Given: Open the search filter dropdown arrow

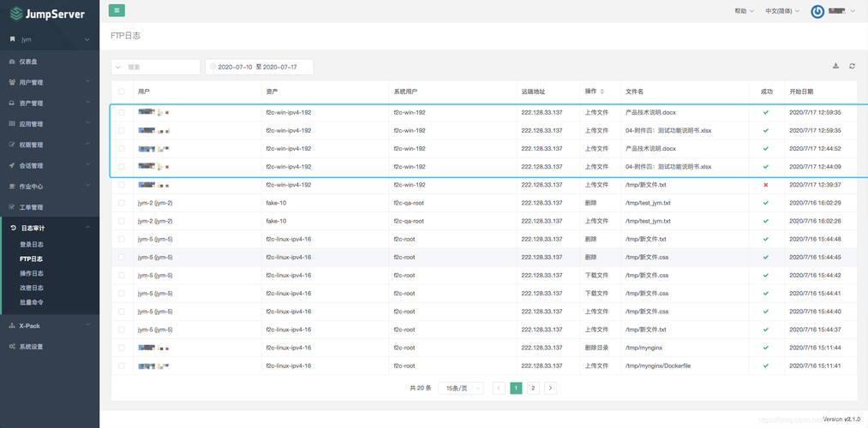Looking at the screenshot, I should [x=118, y=67].
